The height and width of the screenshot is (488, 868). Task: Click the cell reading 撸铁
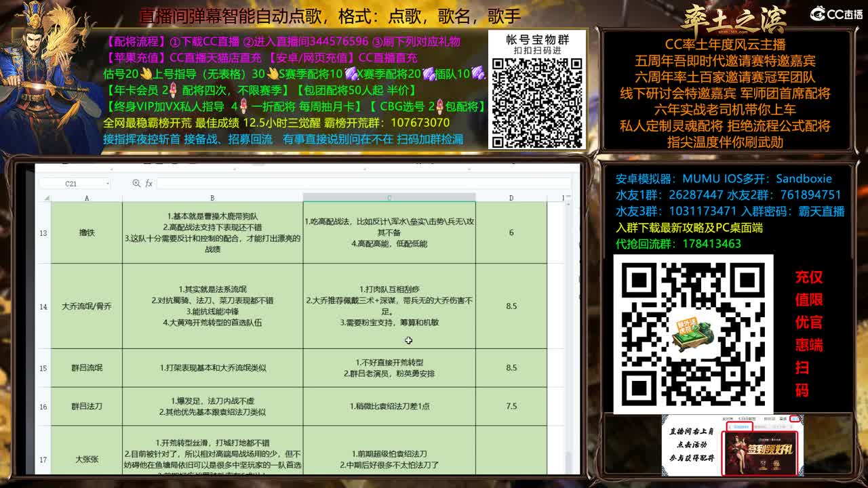pyautogui.click(x=87, y=233)
